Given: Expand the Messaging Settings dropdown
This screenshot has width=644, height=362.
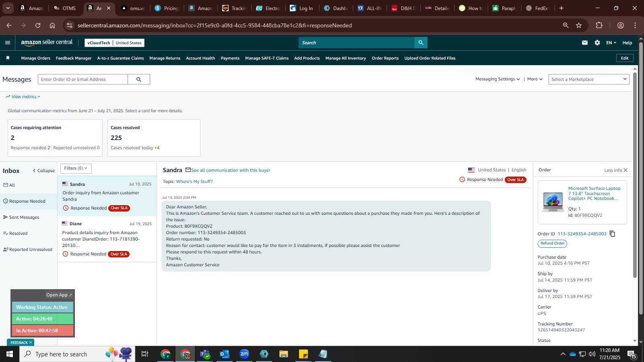Looking at the screenshot, I should pos(497,79).
